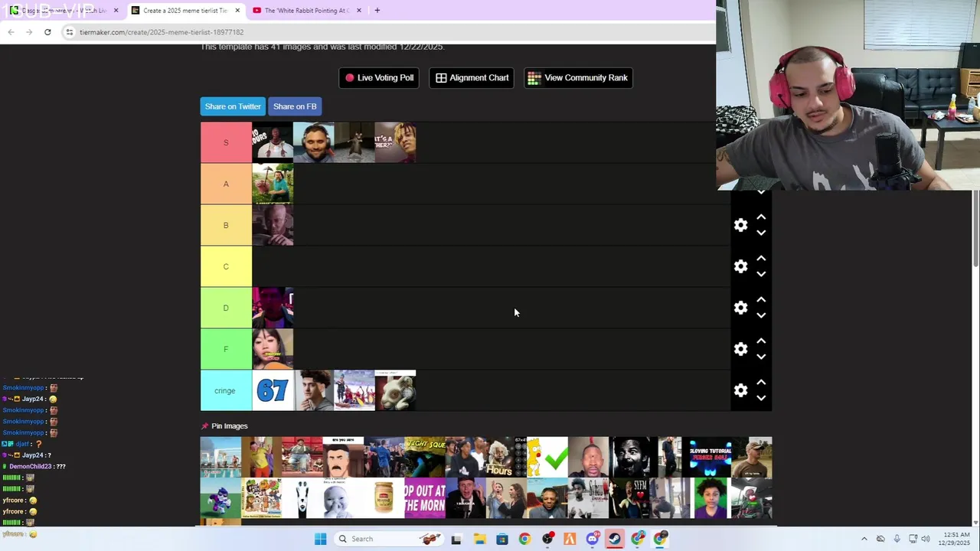This screenshot has width=980, height=551.
Task: Move the D tier row up
Action: [x=761, y=300]
